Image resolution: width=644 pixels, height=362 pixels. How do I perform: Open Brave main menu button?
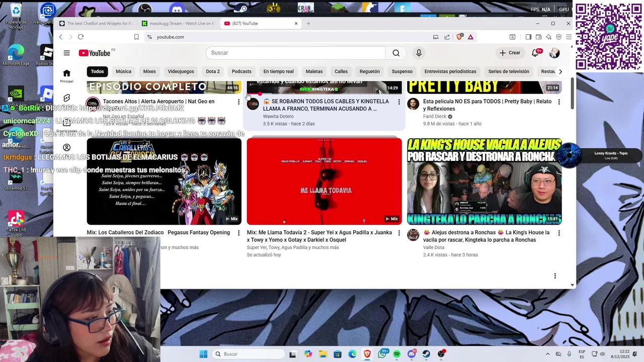569,37
